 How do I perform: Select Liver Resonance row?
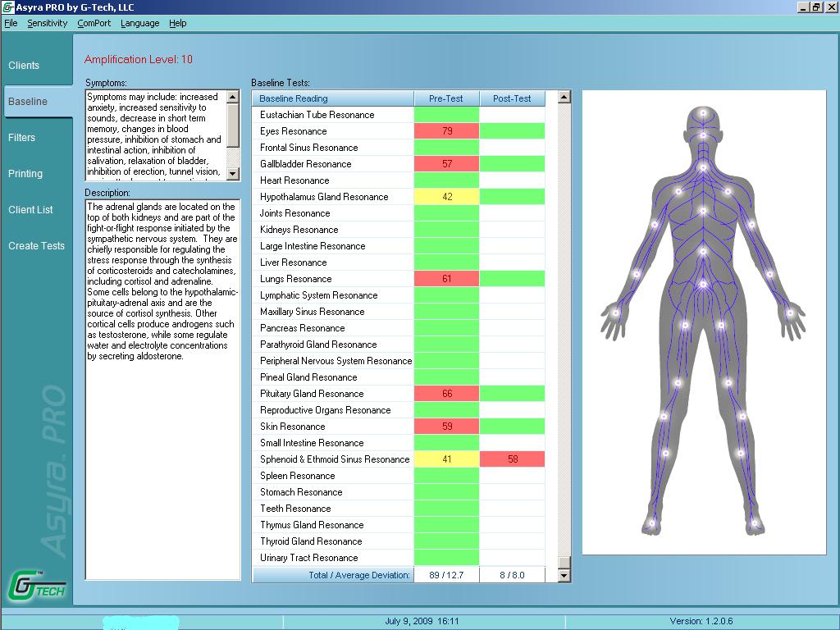click(399, 262)
